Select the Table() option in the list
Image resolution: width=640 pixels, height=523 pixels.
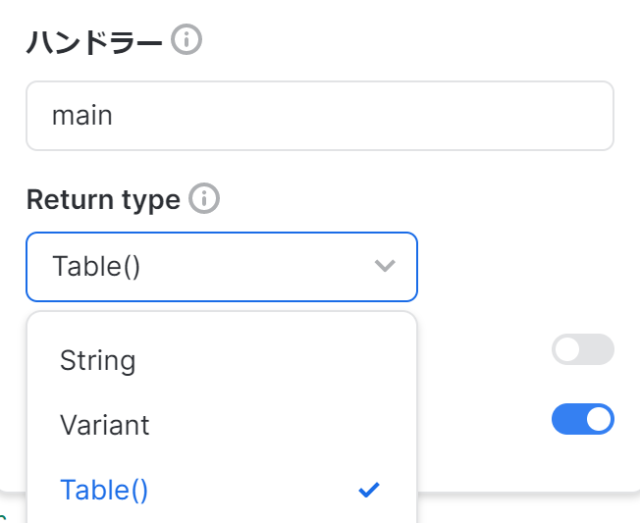[x=104, y=490]
